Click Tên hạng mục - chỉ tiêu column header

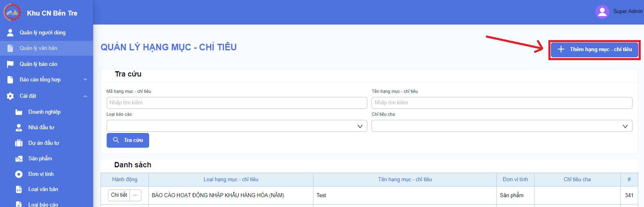[x=405, y=180]
